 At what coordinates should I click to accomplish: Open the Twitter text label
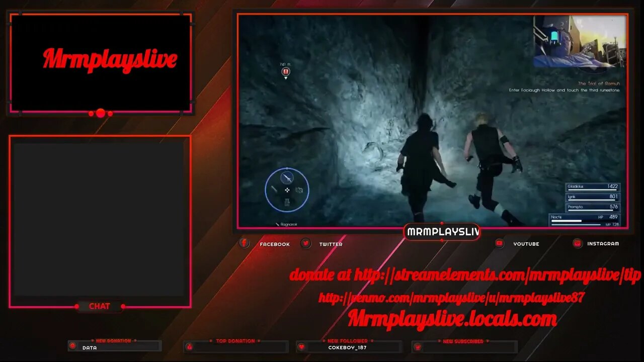(x=331, y=244)
